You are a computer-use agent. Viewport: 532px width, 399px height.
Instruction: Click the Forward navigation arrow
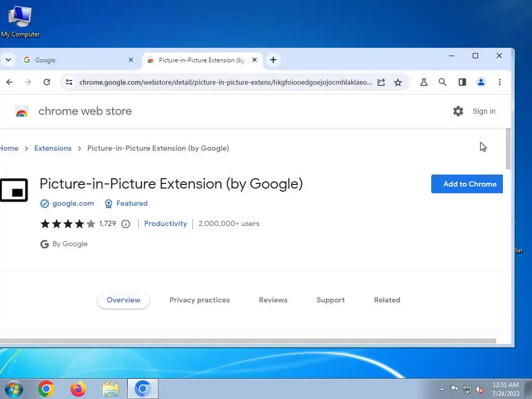pos(28,82)
